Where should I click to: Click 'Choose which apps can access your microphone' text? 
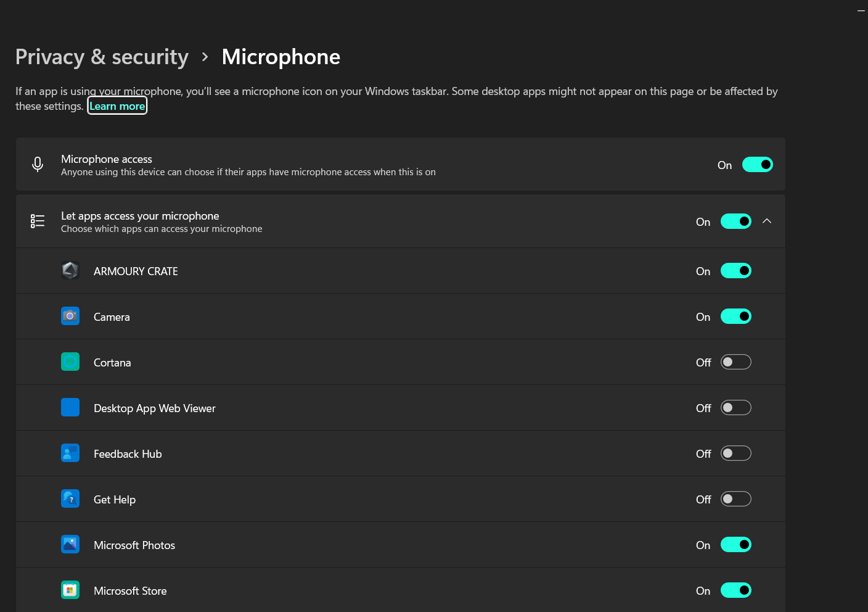click(x=162, y=229)
